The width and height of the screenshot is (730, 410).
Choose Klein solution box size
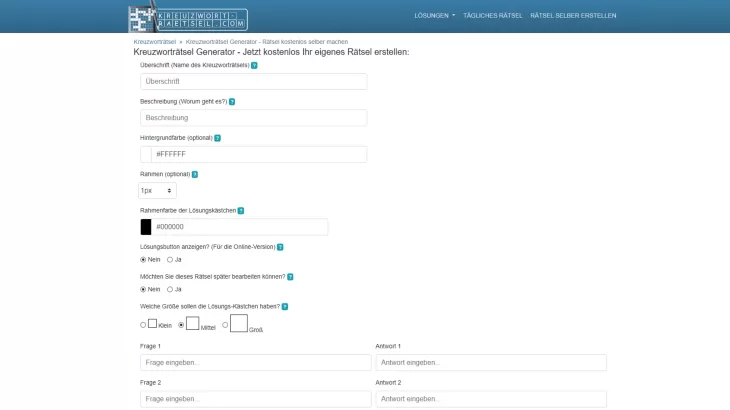pos(143,325)
